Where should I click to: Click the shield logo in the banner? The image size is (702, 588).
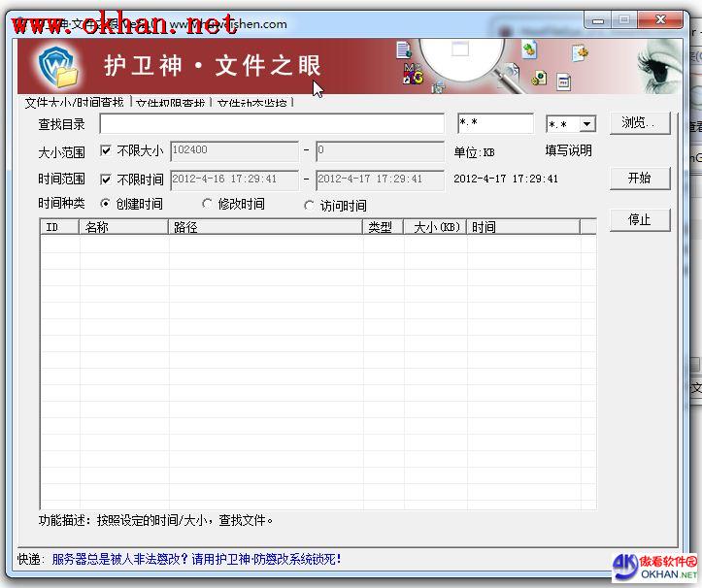coord(57,66)
